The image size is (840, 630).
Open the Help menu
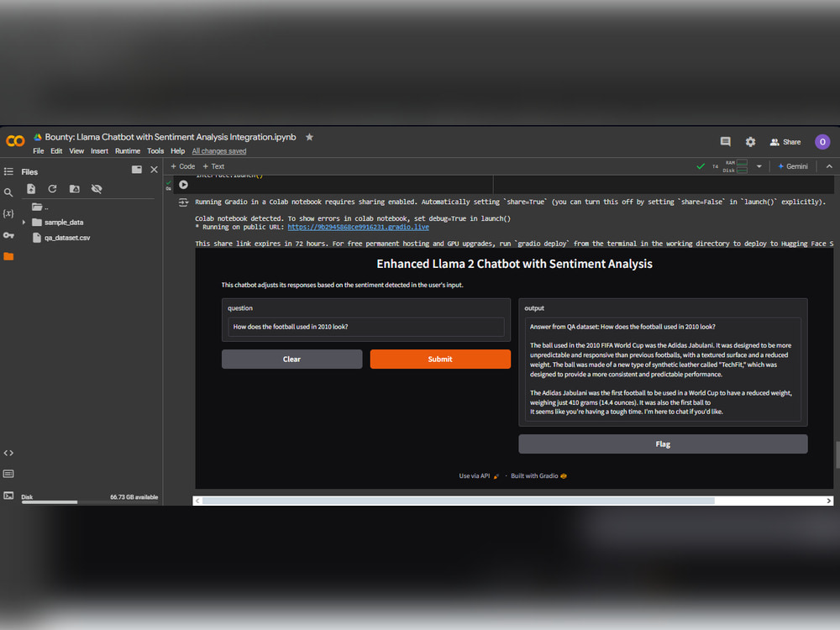177,151
